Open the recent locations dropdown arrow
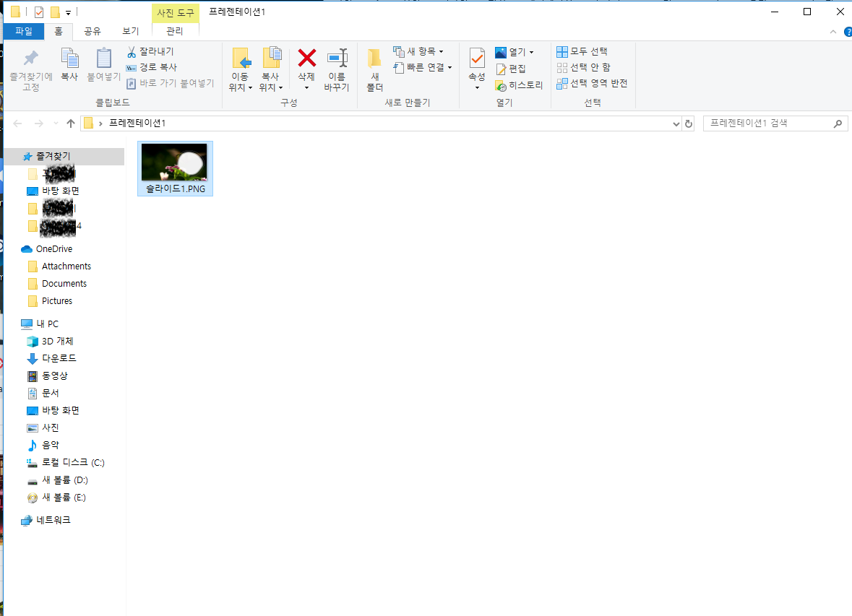Screen dimensions: 852x616 click(x=56, y=124)
